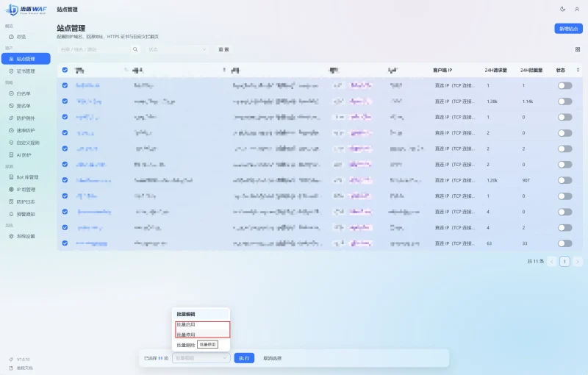Uncheck the select-all header checkbox

(x=65, y=70)
